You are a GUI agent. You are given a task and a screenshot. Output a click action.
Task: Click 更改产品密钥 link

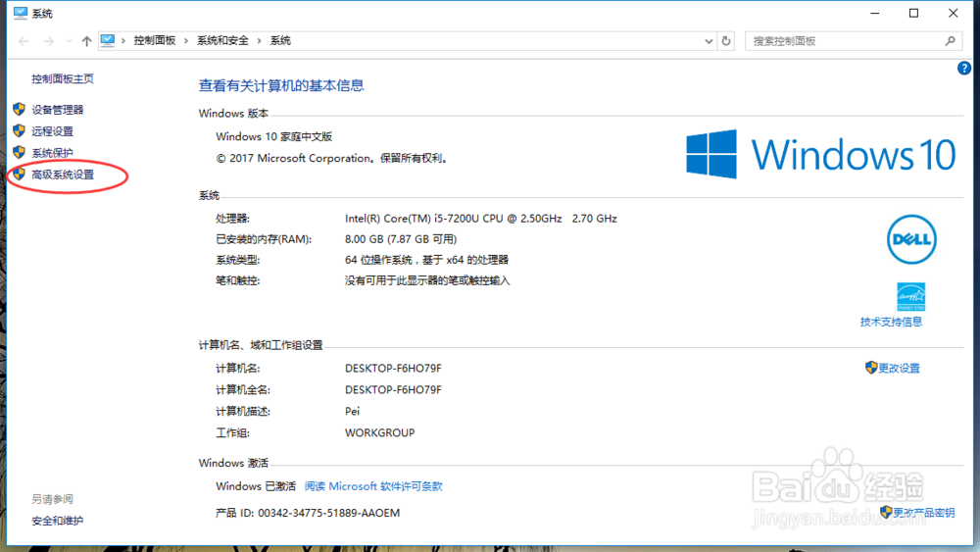[x=924, y=513]
